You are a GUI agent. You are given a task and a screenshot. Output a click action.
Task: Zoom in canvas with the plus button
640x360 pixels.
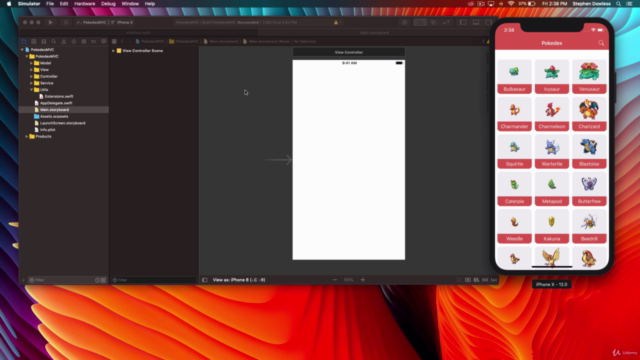tap(362, 280)
